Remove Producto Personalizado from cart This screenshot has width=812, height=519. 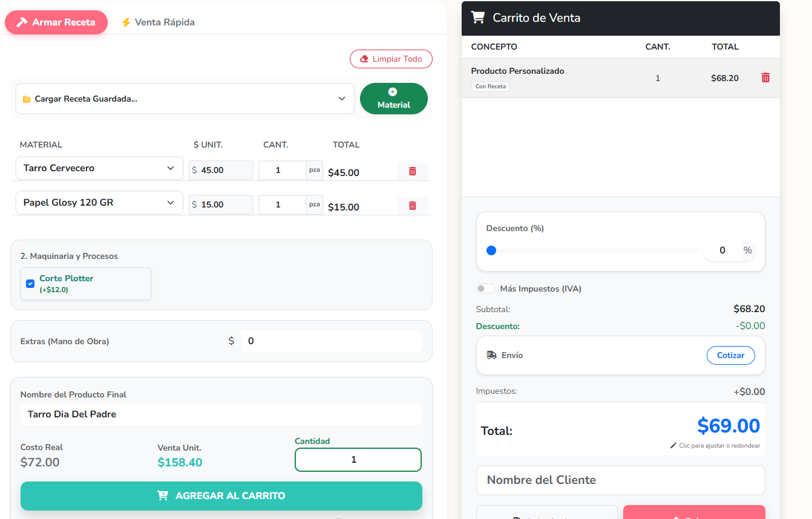pos(765,77)
